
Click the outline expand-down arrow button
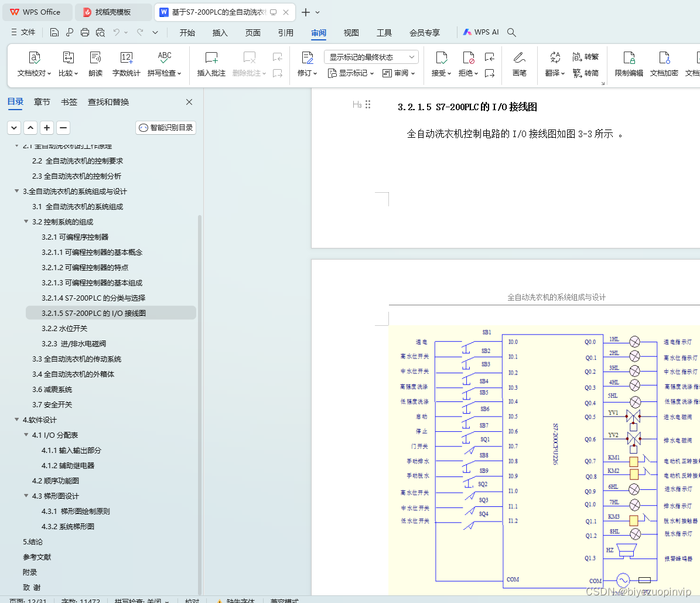[14, 127]
